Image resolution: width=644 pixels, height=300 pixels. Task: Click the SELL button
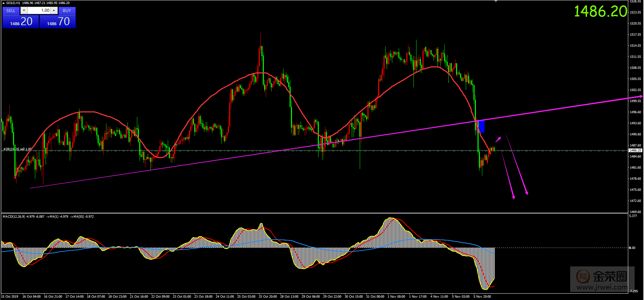11,11
